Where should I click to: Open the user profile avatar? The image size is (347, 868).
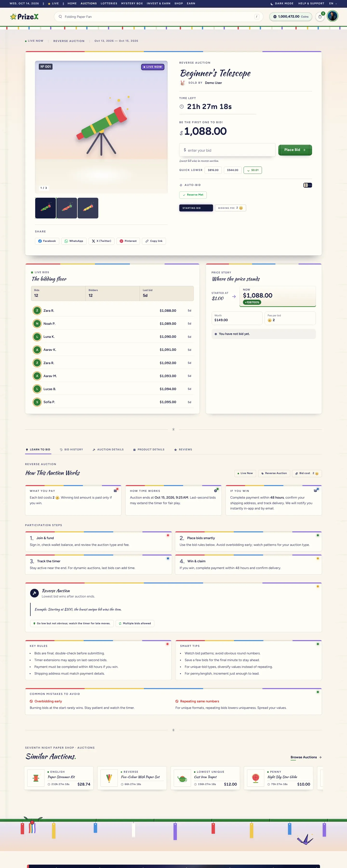click(x=333, y=16)
